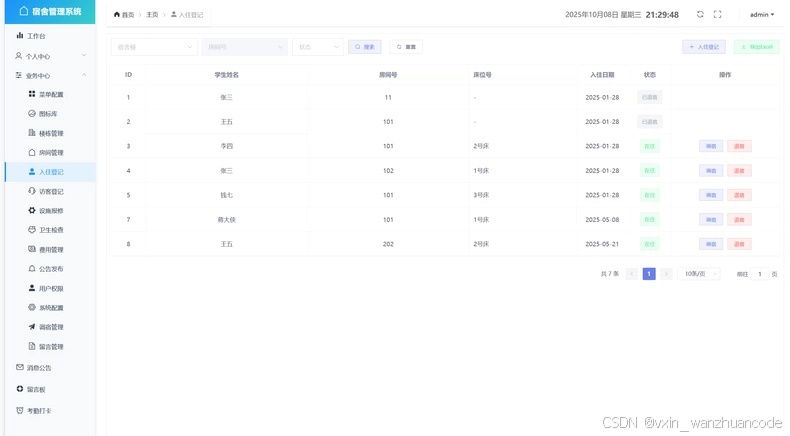This screenshot has height=436, width=790.
Task: Open the 房间号 room dropdown filter
Action: click(x=244, y=47)
